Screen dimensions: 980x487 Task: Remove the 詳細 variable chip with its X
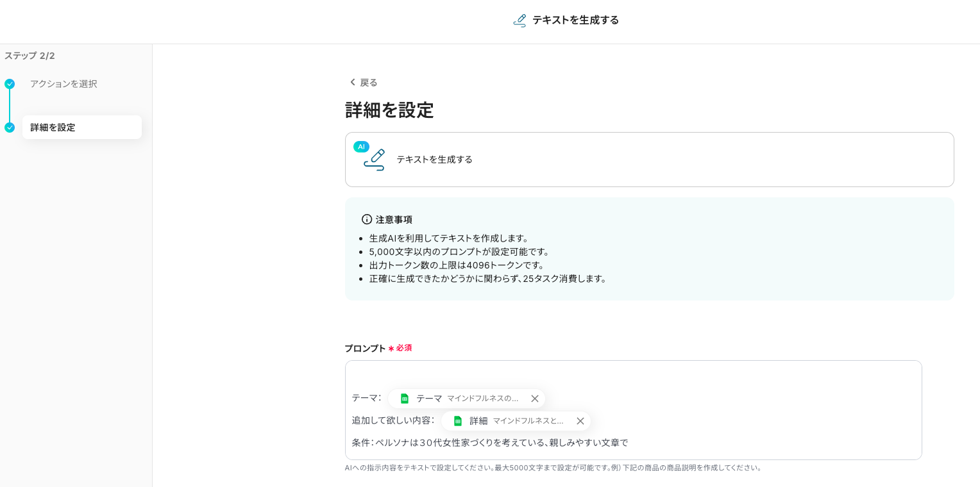580,421
